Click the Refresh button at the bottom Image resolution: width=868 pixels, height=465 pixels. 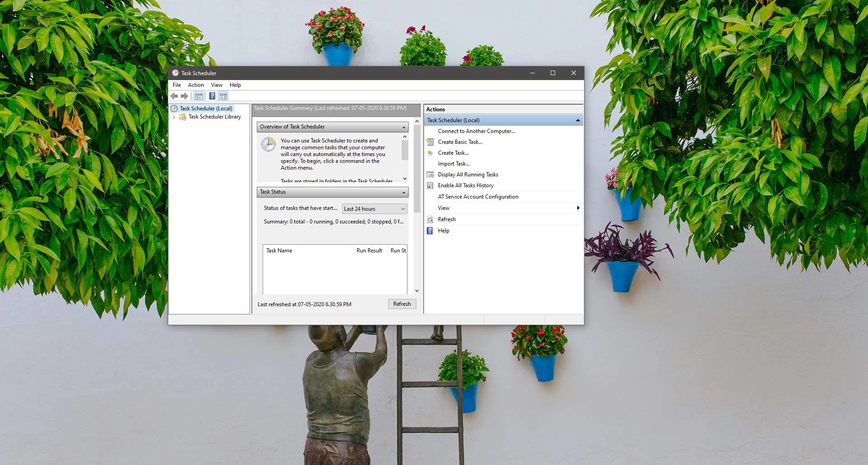(x=401, y=304)
